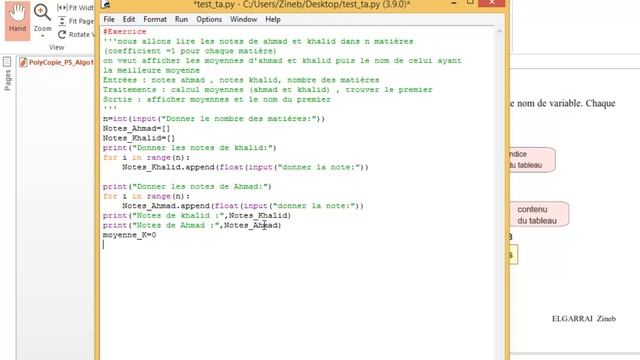This screenshot has width=640, height=360.
Task: Open the Format menu in IDLE
Action: coord(155,20)
